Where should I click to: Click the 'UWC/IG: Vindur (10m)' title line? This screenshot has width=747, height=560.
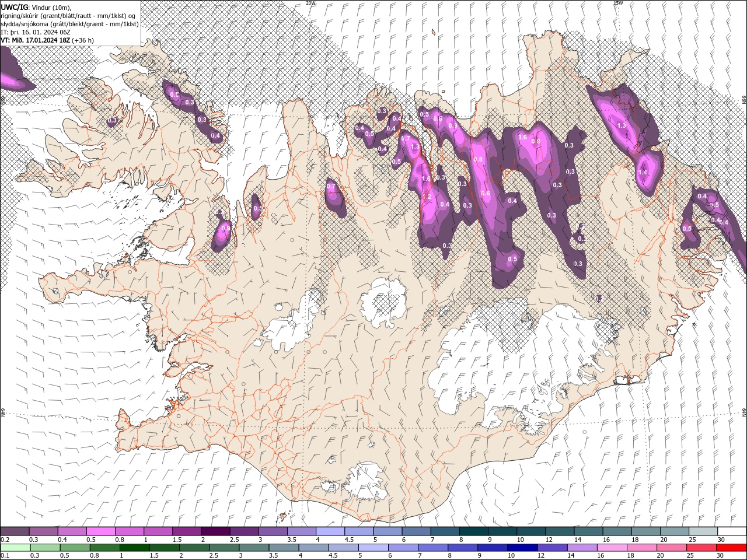point(36,7)
